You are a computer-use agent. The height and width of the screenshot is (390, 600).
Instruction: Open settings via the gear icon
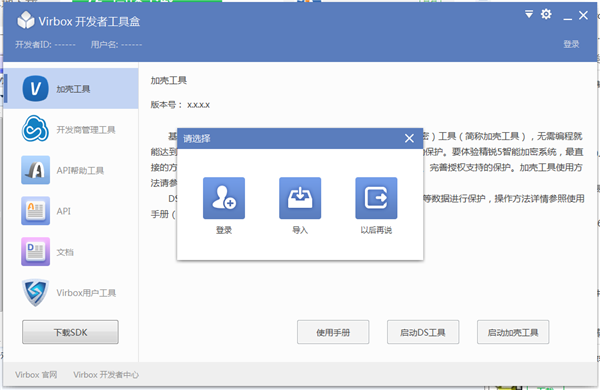(546, 14)
